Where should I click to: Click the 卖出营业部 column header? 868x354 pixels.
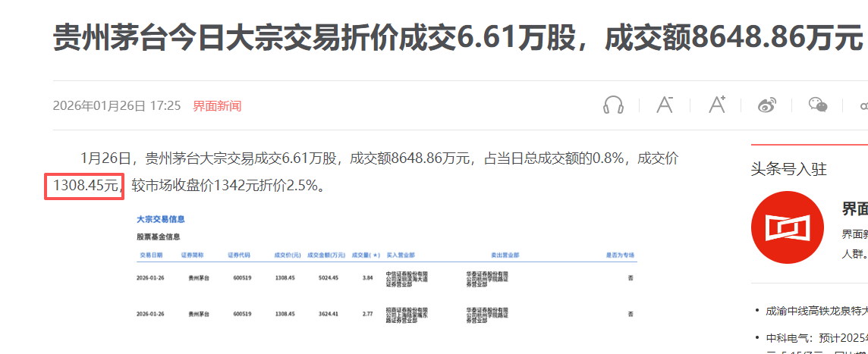pyautogui.click(x=505, y=255)
